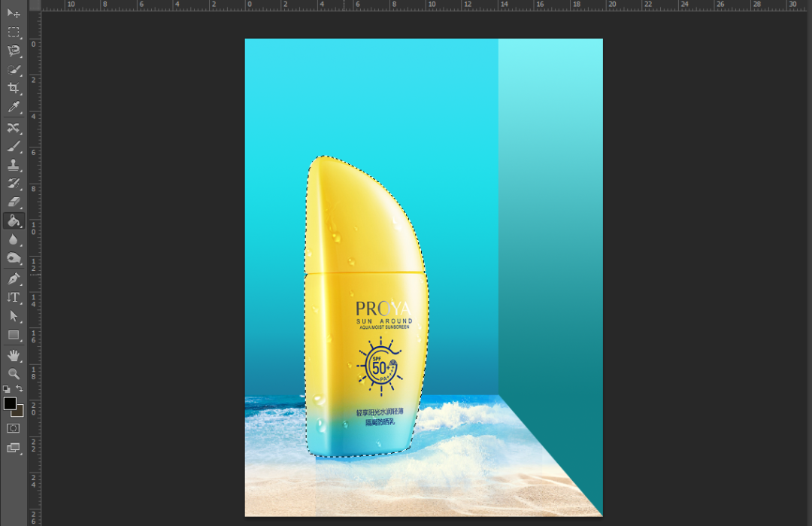This screenshot has width=812, height=526.
Task: Select the History Brush tool
Action: click(x=14, y=184)
